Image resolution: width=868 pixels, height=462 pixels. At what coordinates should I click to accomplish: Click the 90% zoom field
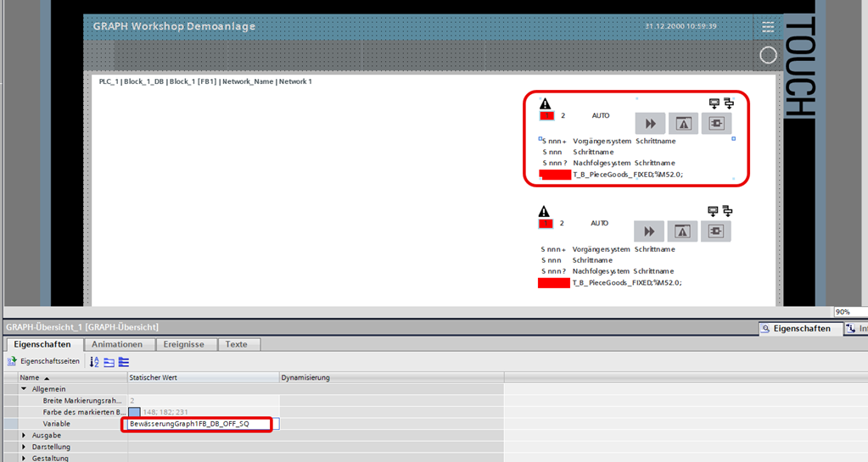tap(850, 312)
